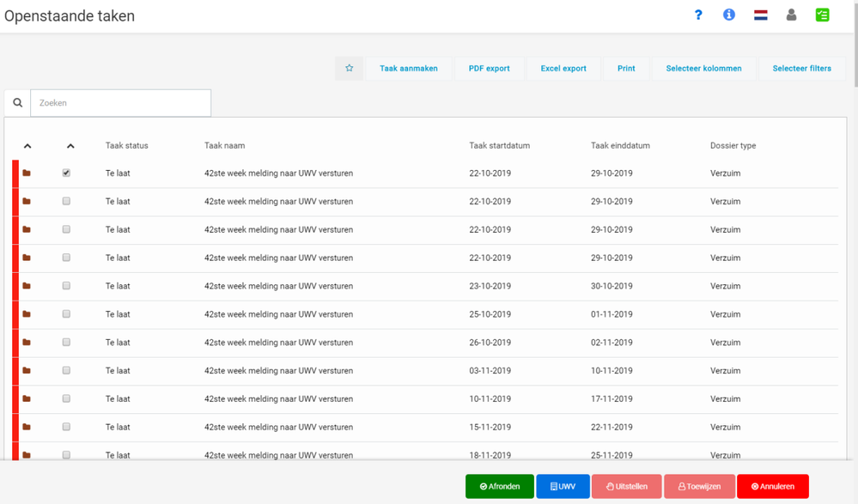Change language via Dutch flag icon
Viewport: 858px width, 504px height.
pos(761,15)
